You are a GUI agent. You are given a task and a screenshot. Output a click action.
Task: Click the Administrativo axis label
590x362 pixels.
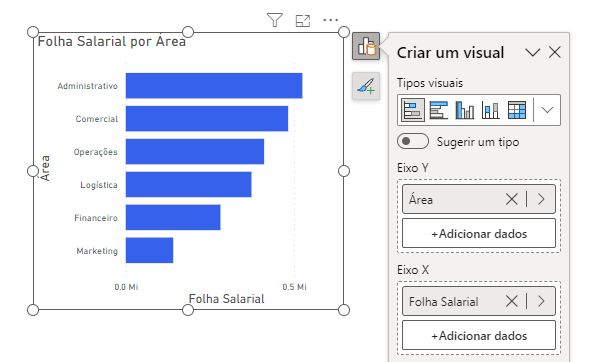tap(88, 86)
